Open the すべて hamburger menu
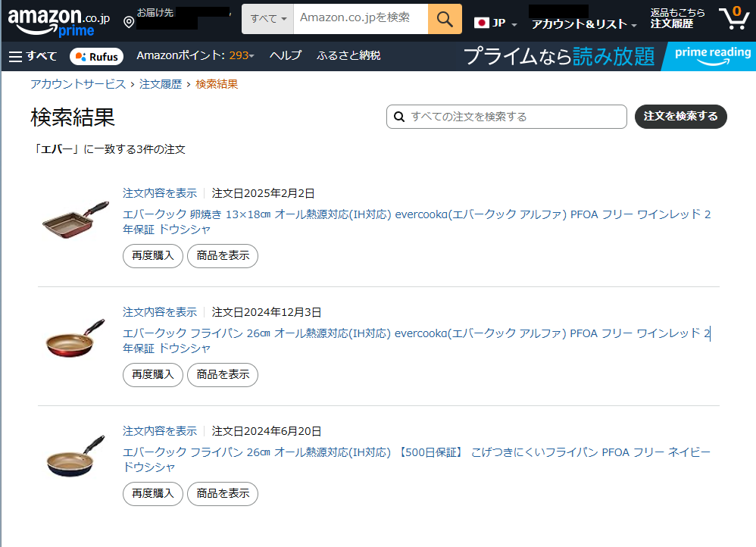This screenshot has width=756, height=547. coord(33,56)
